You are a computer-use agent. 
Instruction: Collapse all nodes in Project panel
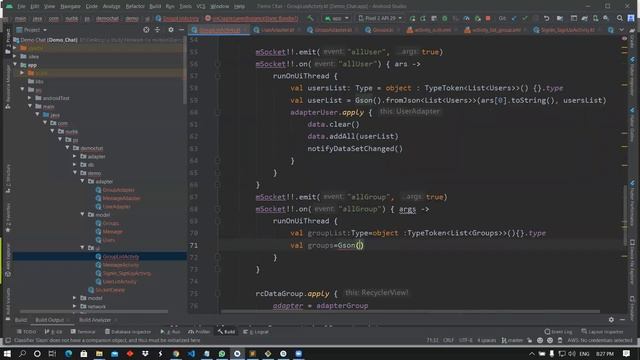[158, 30]
